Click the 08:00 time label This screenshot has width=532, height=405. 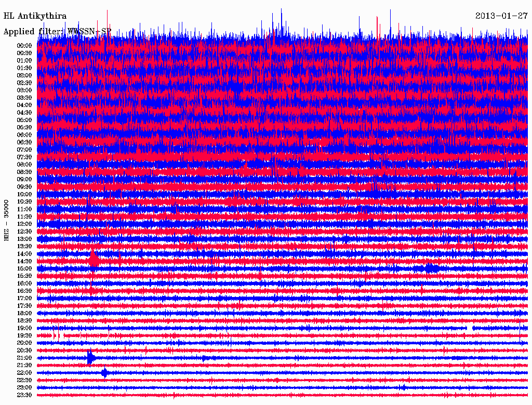point(24,165)
